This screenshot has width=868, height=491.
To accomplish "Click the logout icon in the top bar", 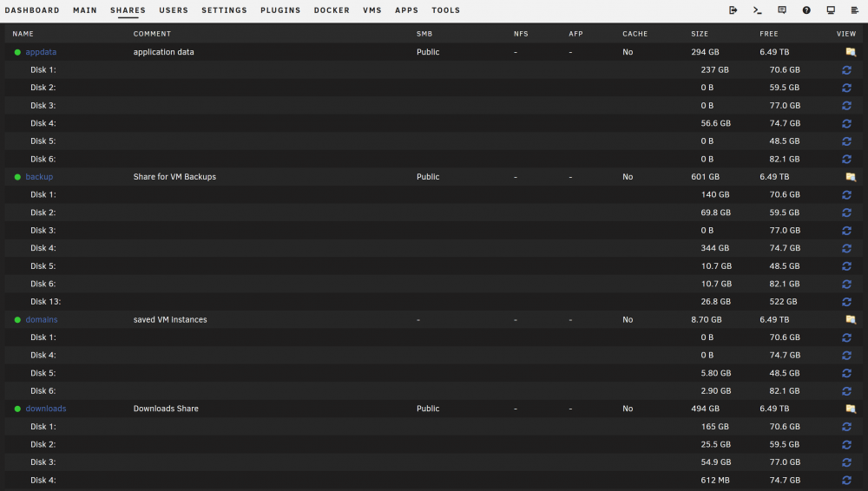I will 733,10.
